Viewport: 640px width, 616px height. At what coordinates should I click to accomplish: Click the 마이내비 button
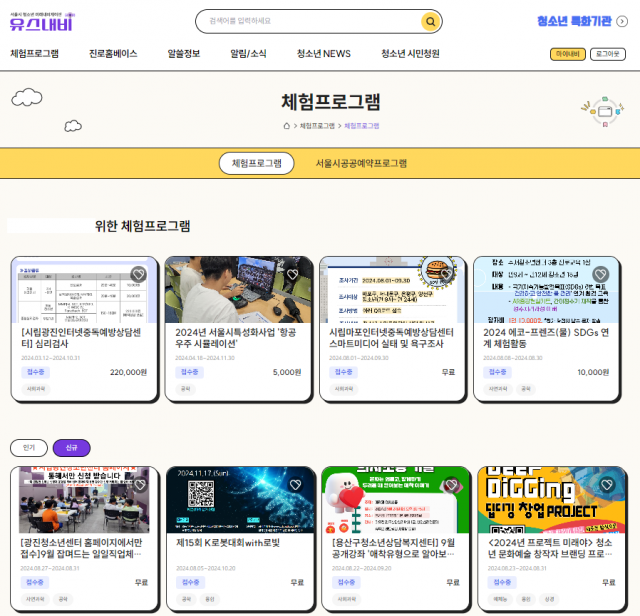click(566, 54)
